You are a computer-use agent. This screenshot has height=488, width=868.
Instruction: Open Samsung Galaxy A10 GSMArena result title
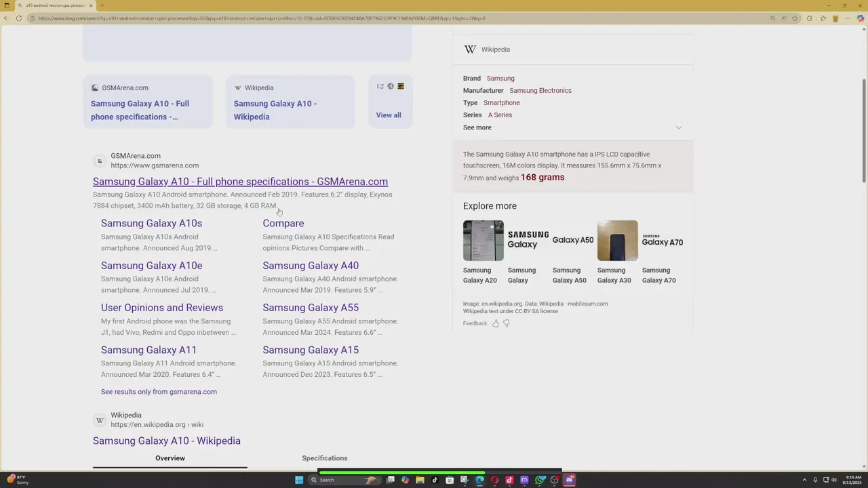pyautogui.click(x=240, y=182)
